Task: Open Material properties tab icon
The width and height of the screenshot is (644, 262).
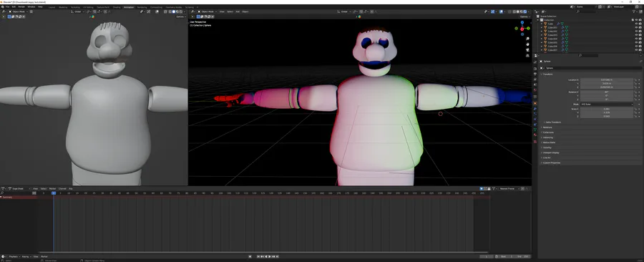Action: tap(535, 135)
